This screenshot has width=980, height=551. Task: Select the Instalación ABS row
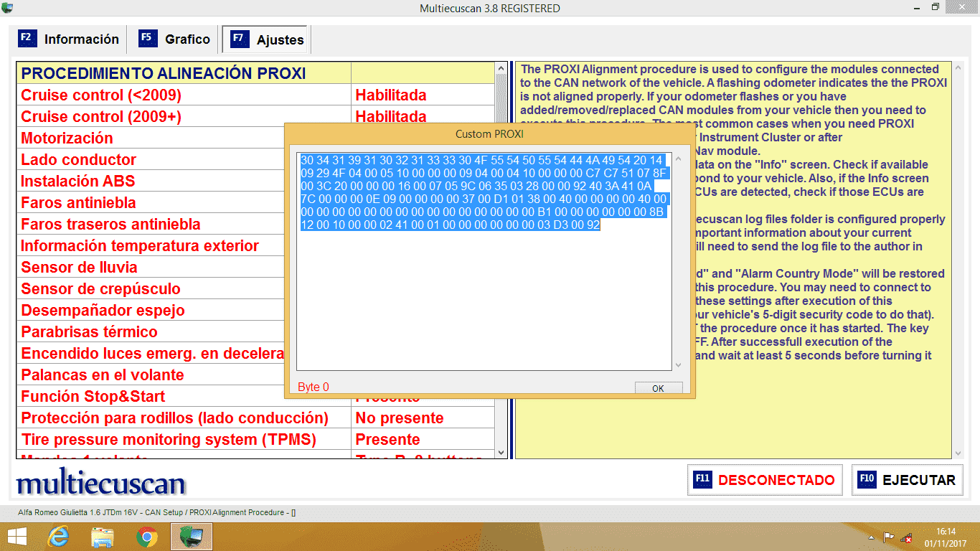tap(151, 181)
